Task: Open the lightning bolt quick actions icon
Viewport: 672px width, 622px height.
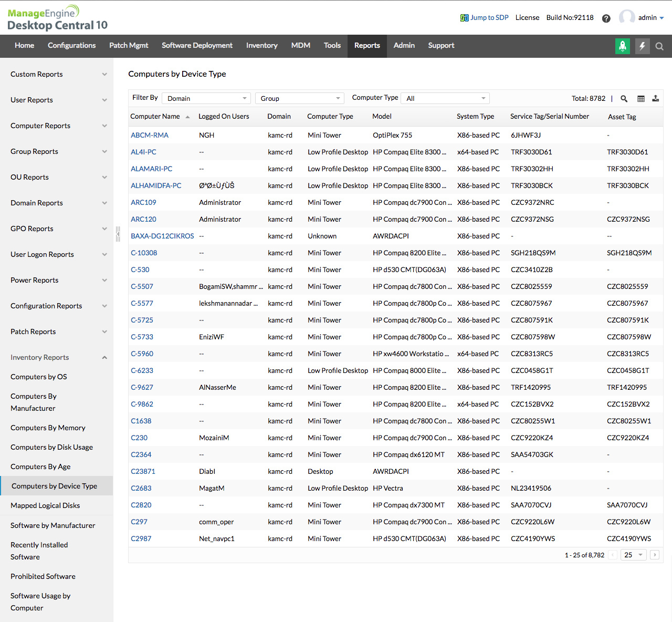Action: point(642,46)
